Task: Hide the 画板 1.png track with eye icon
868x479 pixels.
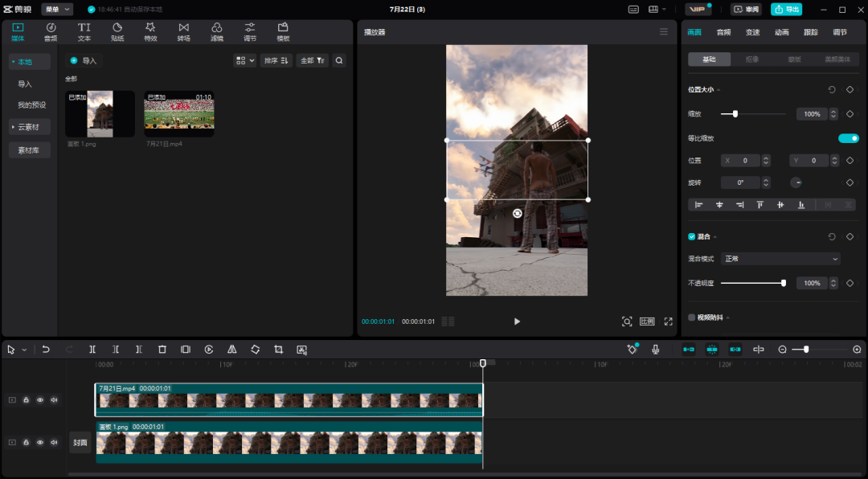Action: (x=40, y=443)
